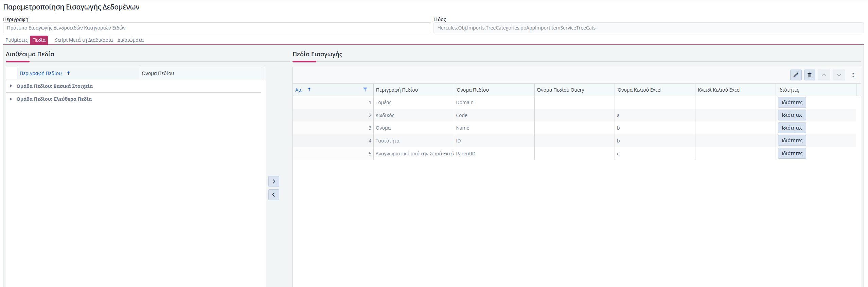Click the pencil edit icon
868x287 pixels.
[x=796, y=75]
